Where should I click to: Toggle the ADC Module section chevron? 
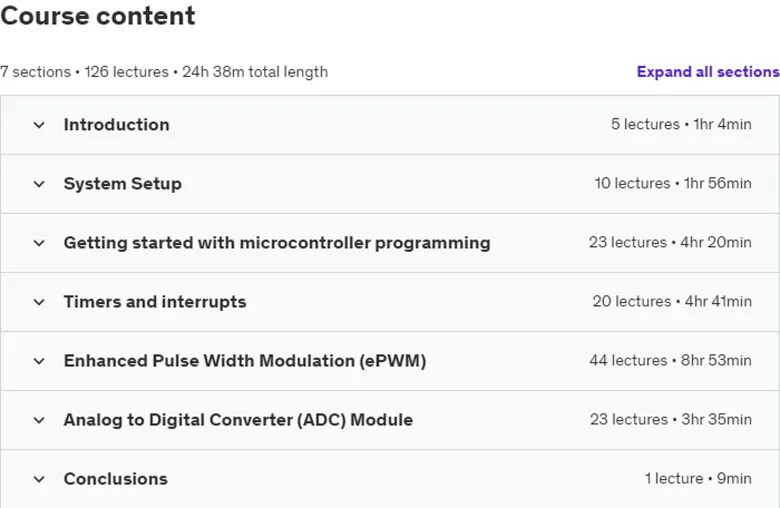point(39,420)
